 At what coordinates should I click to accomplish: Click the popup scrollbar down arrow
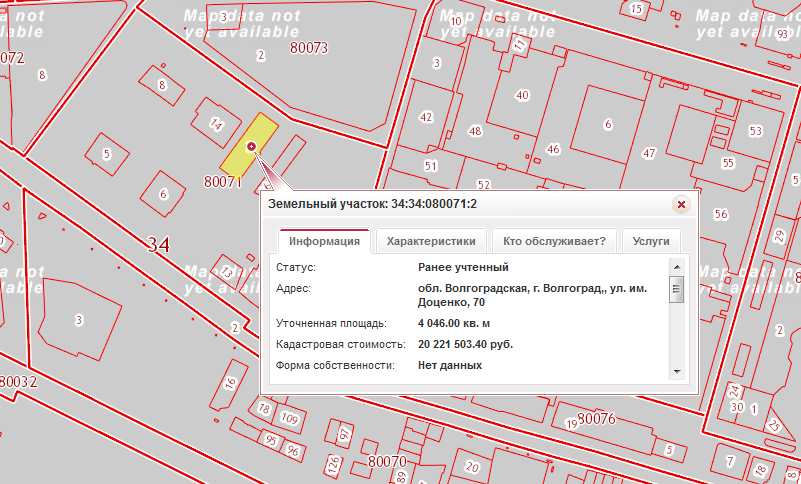tap(677, 372)
